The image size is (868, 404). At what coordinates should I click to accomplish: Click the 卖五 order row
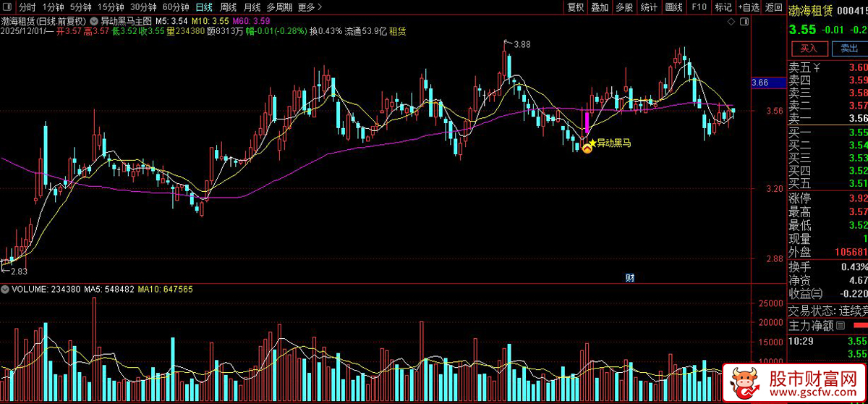(x=827, y=67)
